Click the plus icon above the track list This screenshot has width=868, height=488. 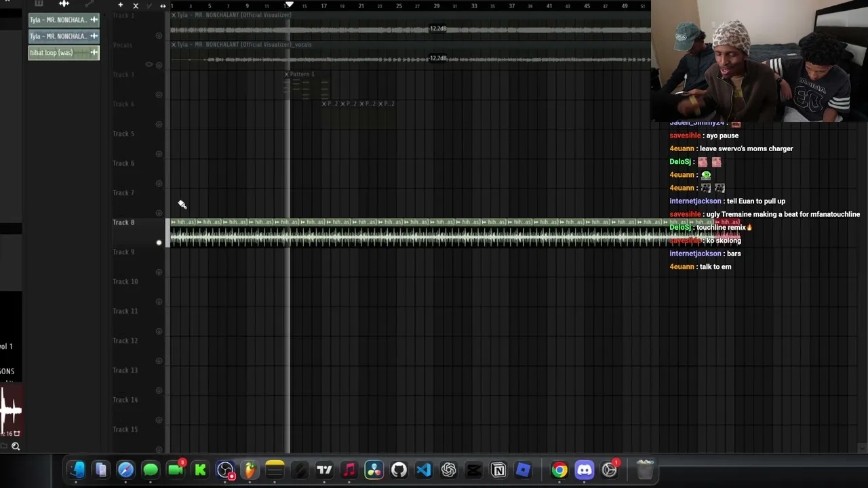coord(120,5)
